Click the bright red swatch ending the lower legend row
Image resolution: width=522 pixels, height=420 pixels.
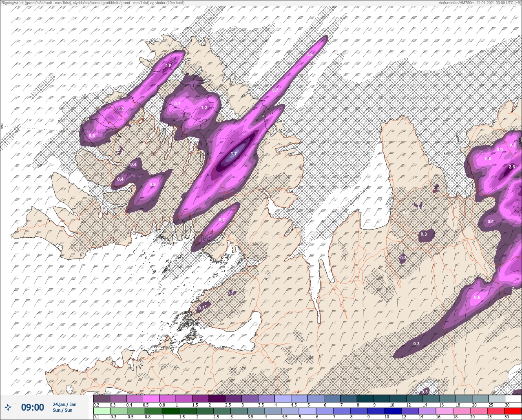tap(513, 411)
